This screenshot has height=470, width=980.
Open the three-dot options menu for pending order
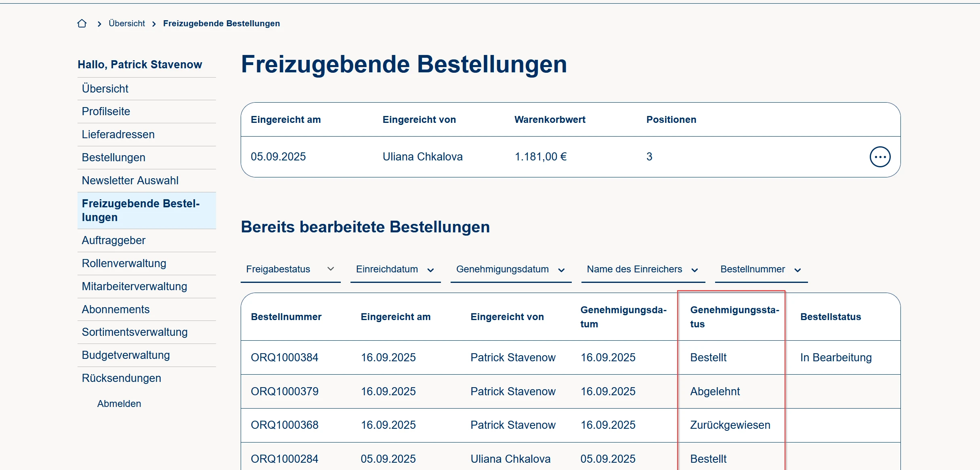tap(880, 157)
